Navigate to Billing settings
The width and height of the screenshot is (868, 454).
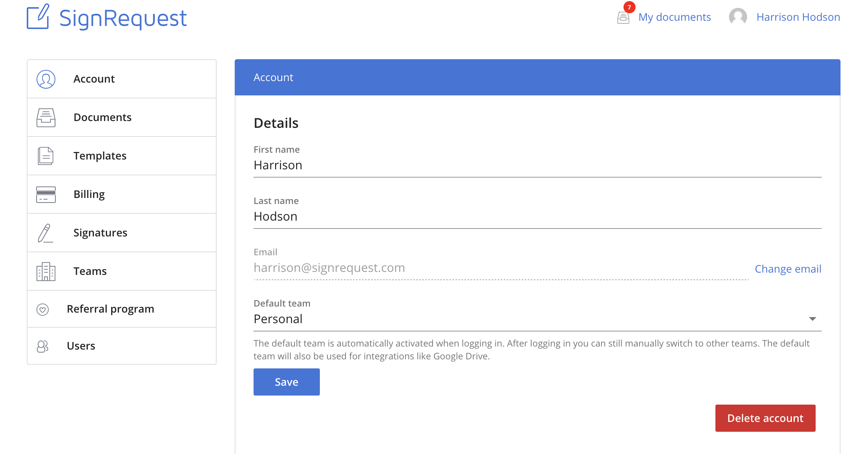click(x=122, y=194)
